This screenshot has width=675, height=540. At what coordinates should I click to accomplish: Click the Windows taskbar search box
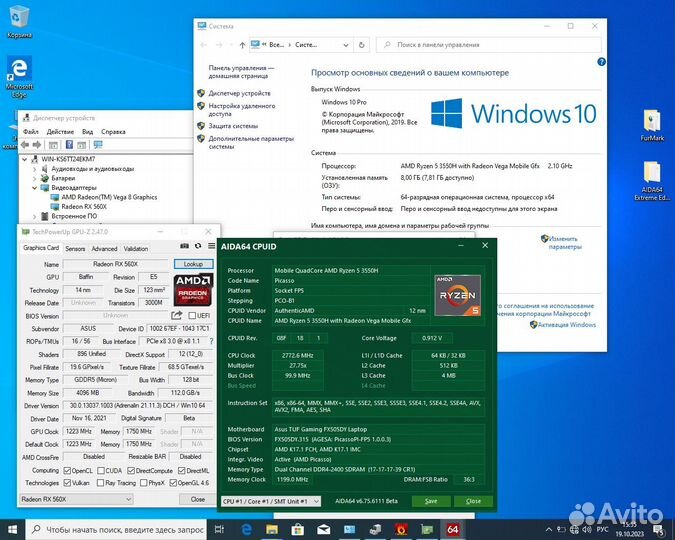coord(110,527)
